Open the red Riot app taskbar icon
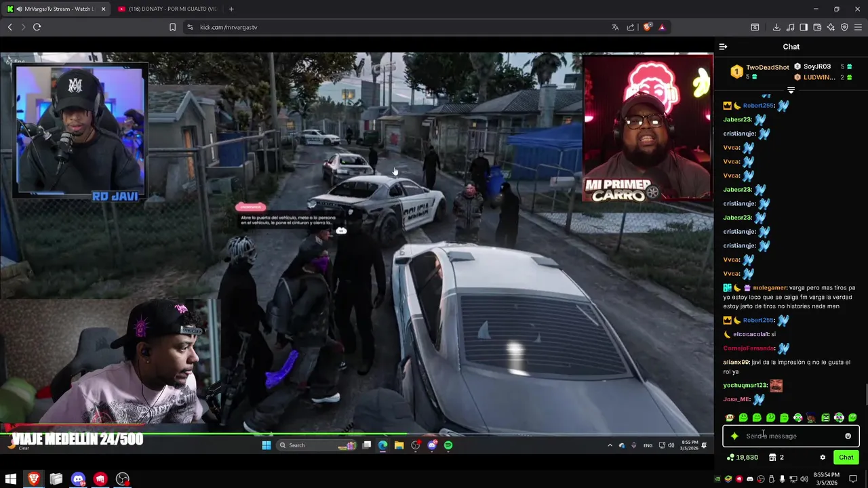This screenshot has height=488, width=868. coord(100,479)
